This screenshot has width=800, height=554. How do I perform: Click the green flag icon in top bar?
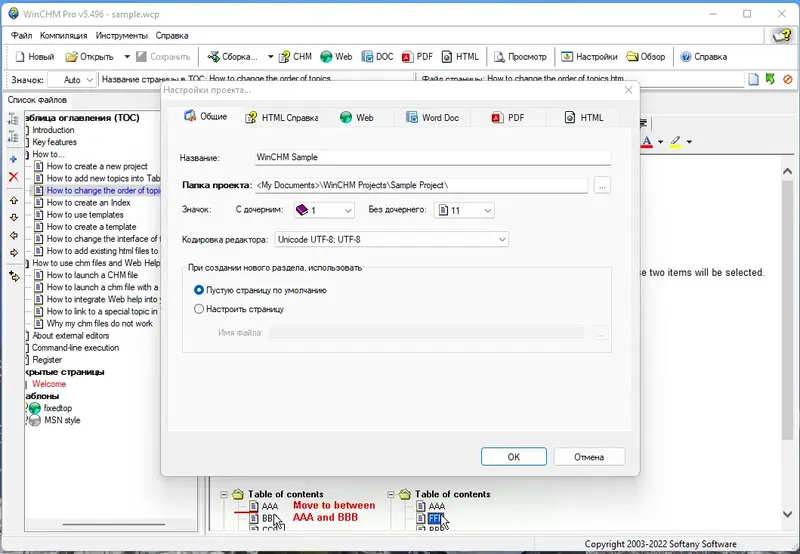(770, 79)
